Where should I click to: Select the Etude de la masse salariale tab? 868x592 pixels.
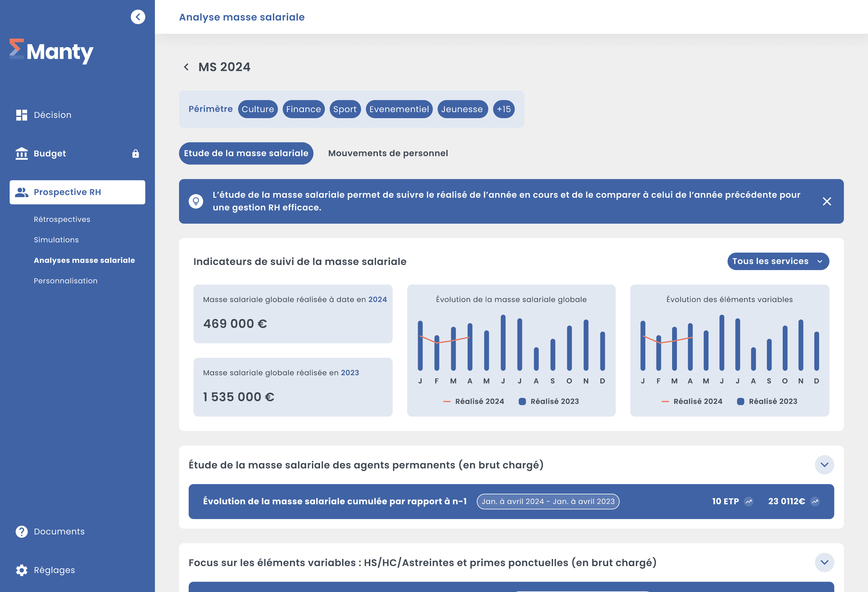(246, 153)
